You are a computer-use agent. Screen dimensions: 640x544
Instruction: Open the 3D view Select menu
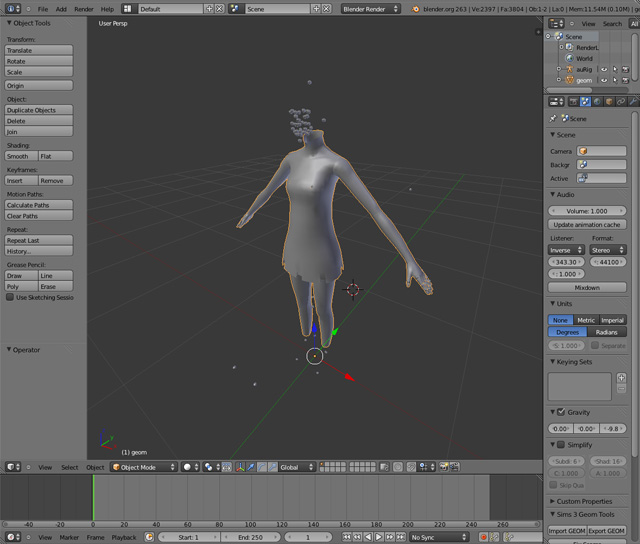[70, 467]
